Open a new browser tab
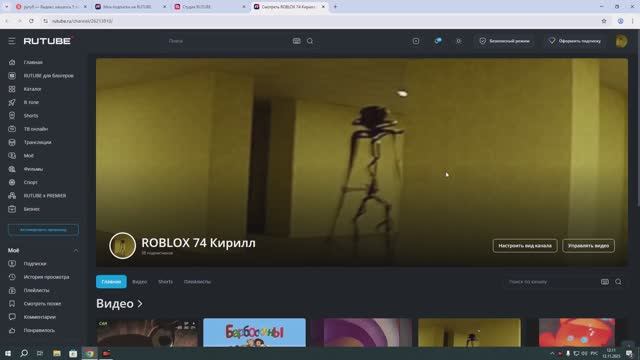The height and width of the screenshot is (360, 640). (x=335, y=7)
